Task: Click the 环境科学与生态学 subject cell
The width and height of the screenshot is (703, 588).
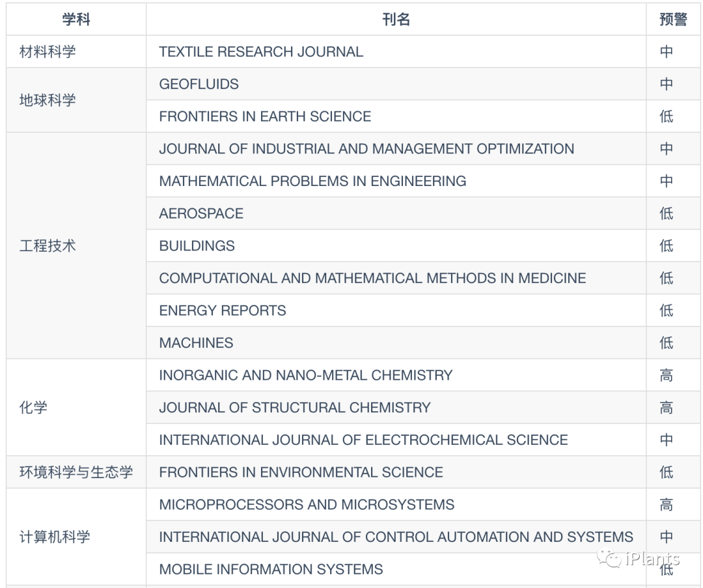Action: (76, 472)
